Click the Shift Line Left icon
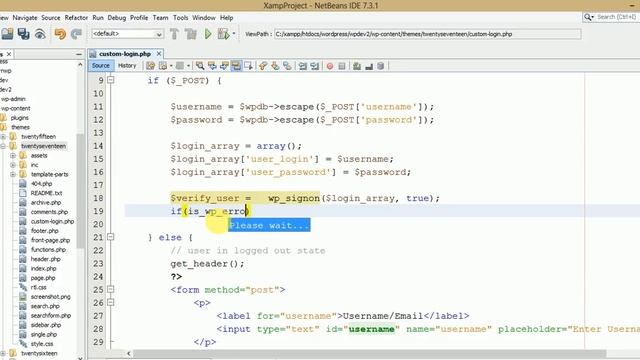The image size is (640, 360). (x=302, y=66)
